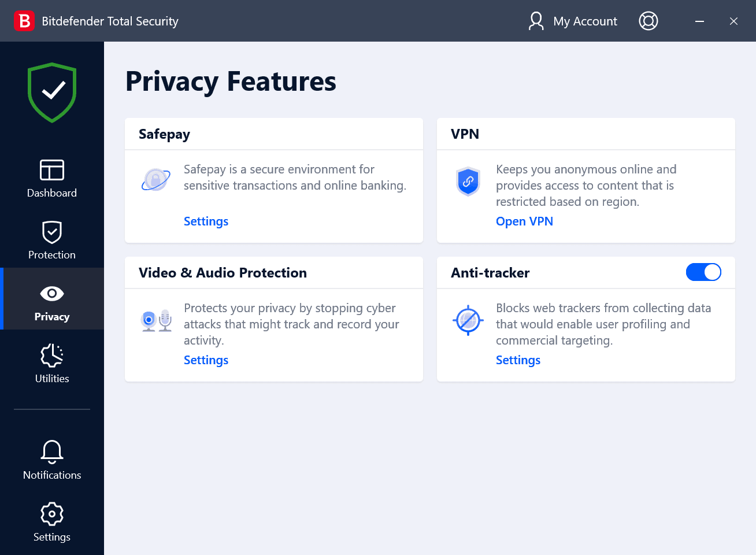Open Settings with the sidebar gear

pyautogui.click(x=52, y=522)
